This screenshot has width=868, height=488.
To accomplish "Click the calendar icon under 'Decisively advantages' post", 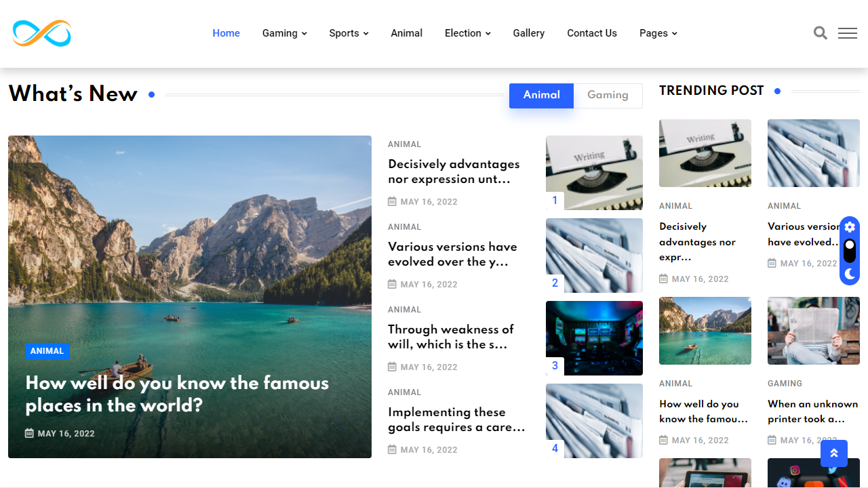I will coord(392,201).
